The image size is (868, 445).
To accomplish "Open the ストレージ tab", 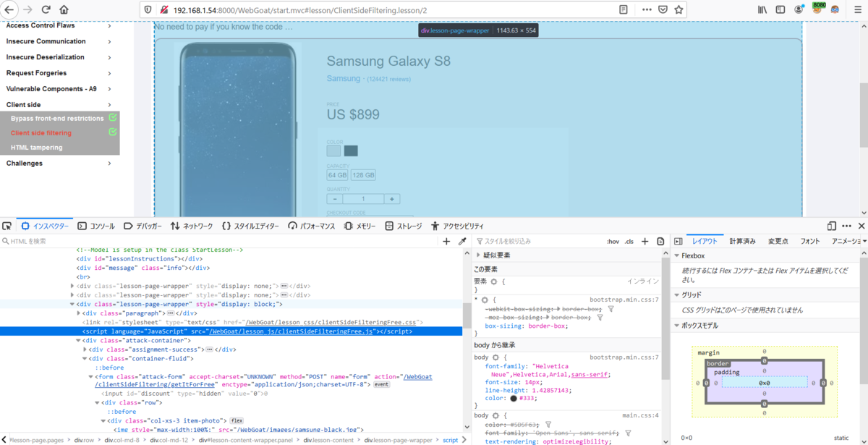I will (x=404, y=226).
